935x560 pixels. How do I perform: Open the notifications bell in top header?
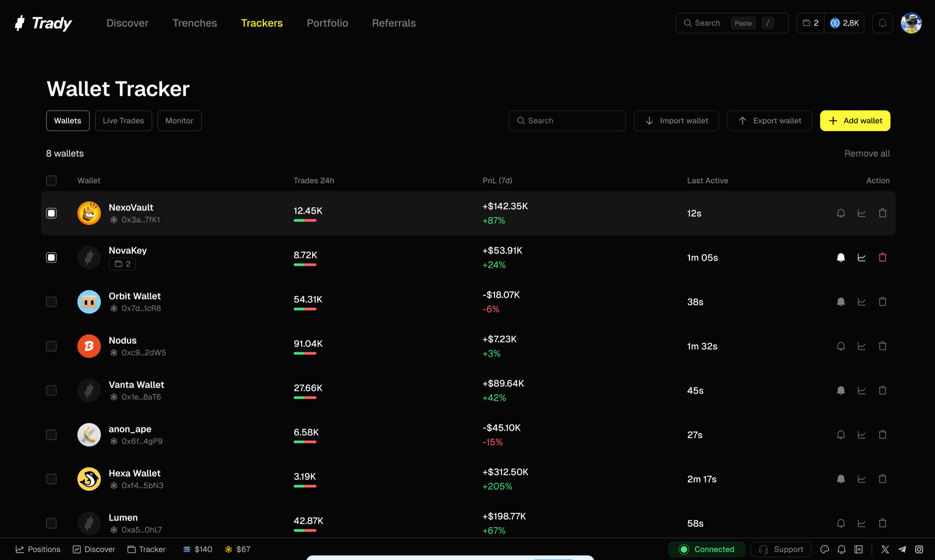(x=882, y=23)
